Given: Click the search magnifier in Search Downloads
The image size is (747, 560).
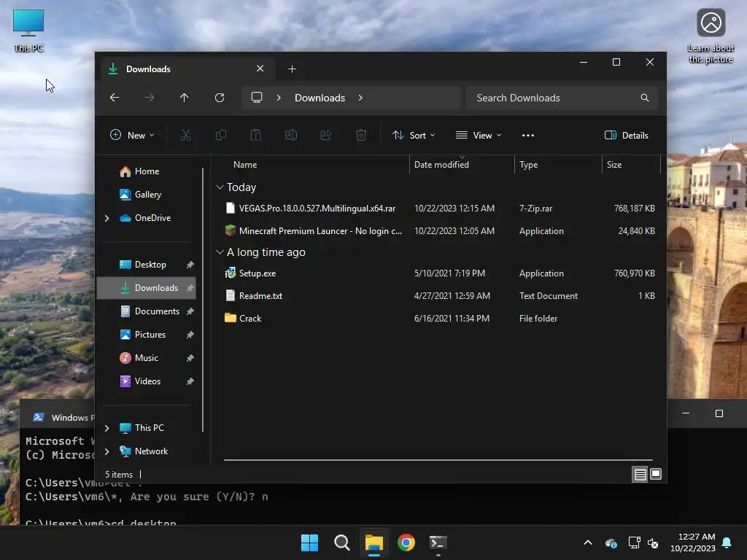Looking at the screenshot, I should point(645,98).
